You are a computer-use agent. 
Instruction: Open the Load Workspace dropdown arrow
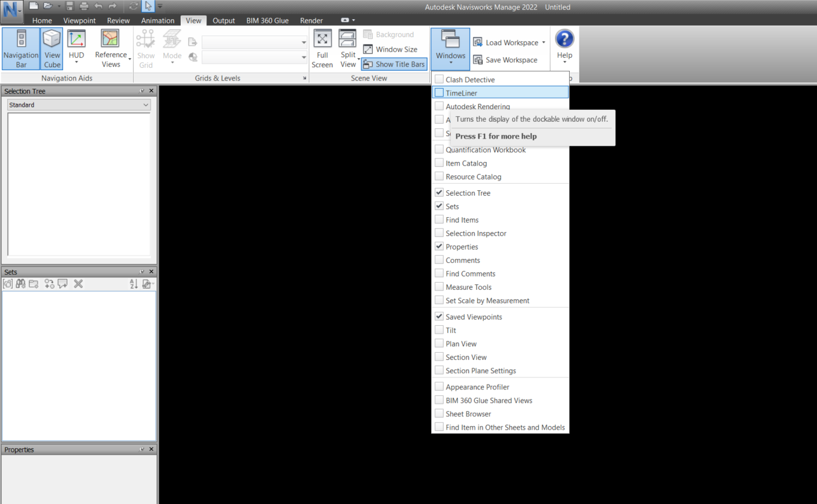pyautogui.click(x=543, y=42)
